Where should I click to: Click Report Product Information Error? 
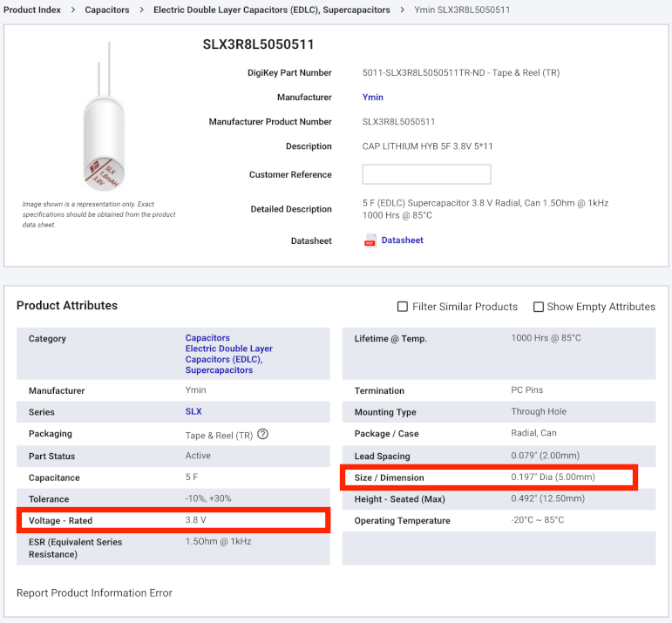tap(94, 593)
